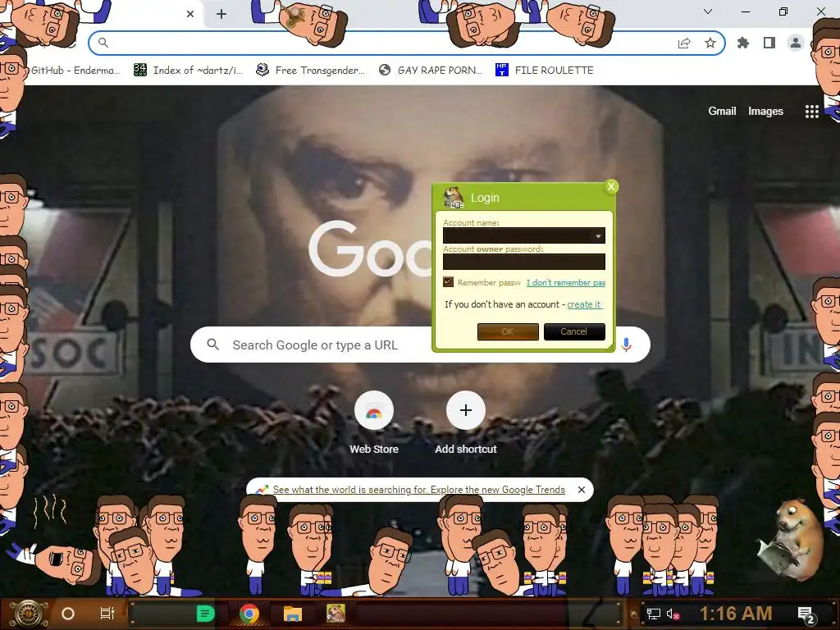Open Task View on taskbar

click(107, 614)
